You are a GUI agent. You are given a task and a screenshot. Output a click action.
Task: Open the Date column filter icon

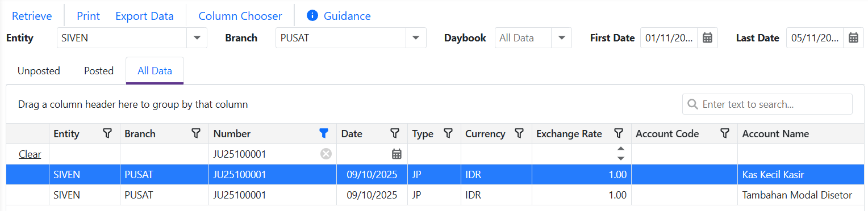(395, 133)
